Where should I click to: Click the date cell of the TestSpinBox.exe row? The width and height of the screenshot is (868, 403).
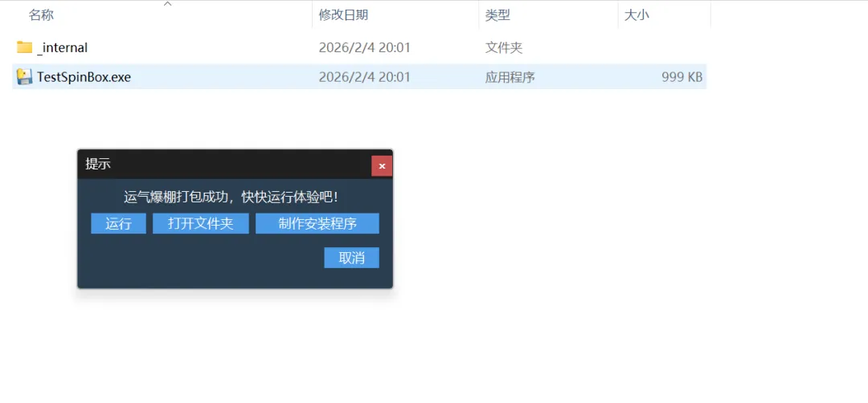coord(364,77)
